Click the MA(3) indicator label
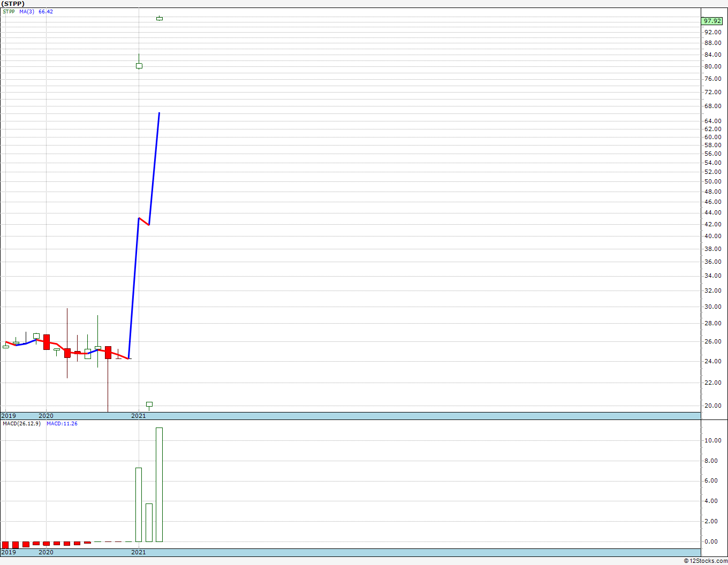728x565 pixels. click(x=27, y=11)
